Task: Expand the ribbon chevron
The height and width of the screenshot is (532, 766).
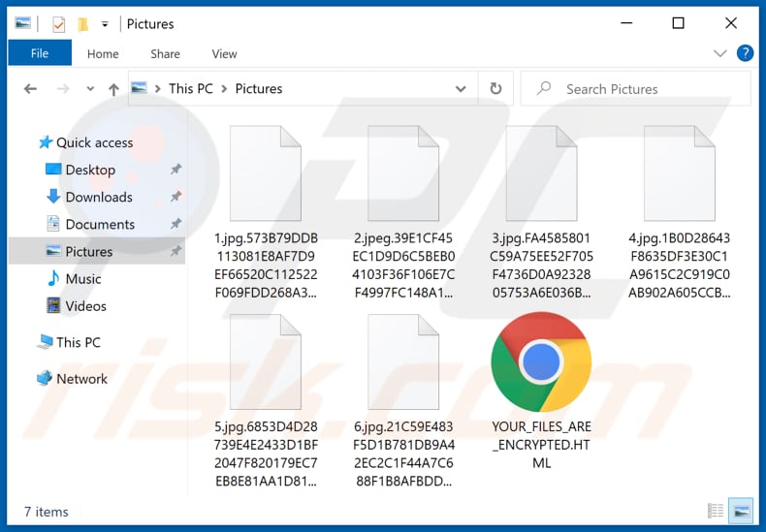Action: click(x=719, y=53)
